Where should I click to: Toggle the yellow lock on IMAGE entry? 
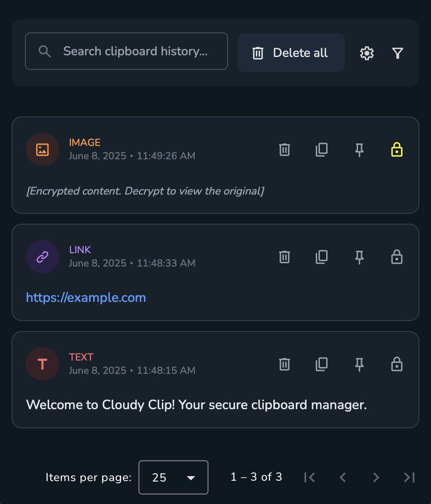click(397, 150)
